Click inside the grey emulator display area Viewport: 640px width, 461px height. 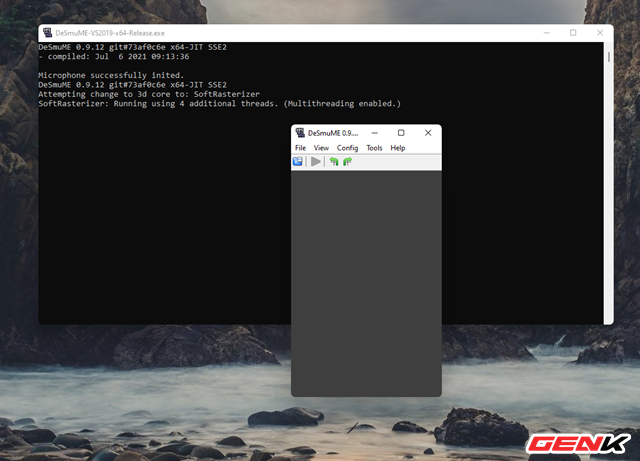click(366, 282)
